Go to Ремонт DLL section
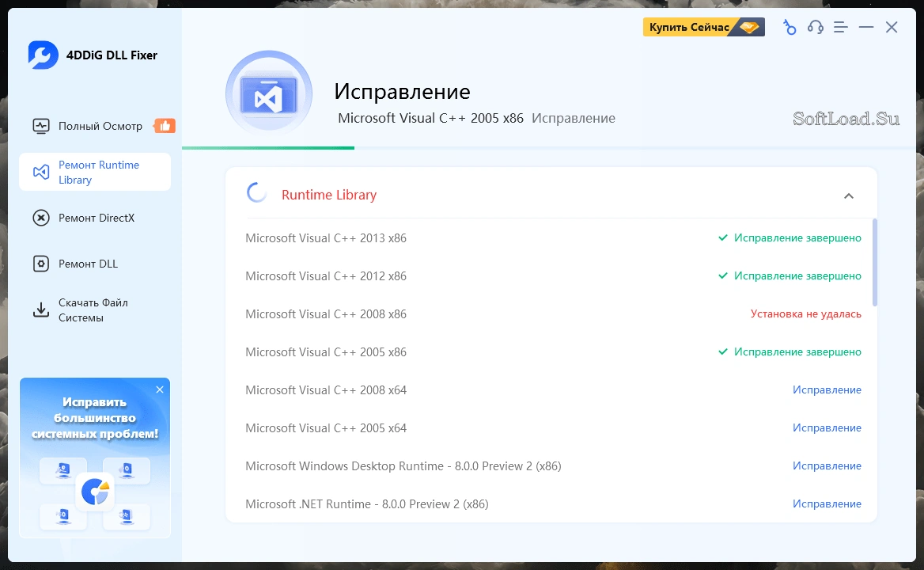924x570 pixels. [94, 264]
